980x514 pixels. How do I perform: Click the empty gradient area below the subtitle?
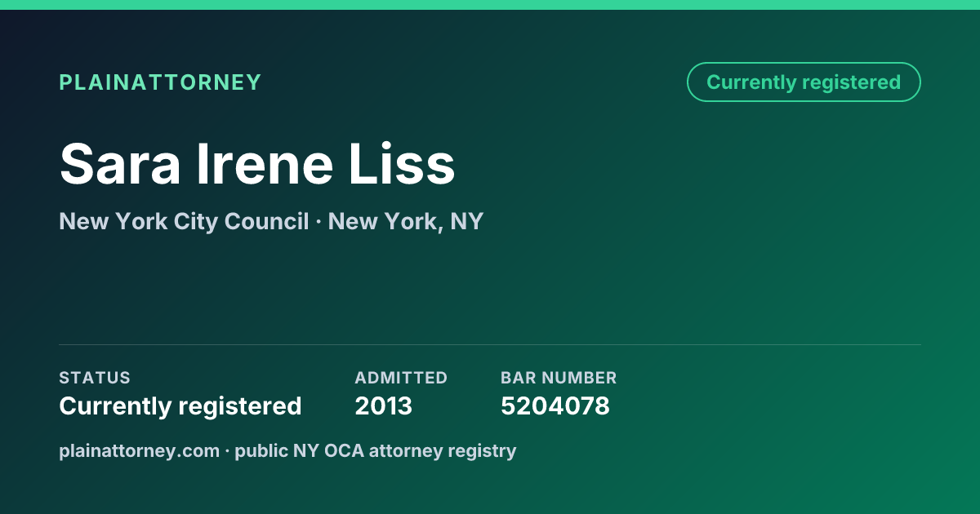point(490,286)
